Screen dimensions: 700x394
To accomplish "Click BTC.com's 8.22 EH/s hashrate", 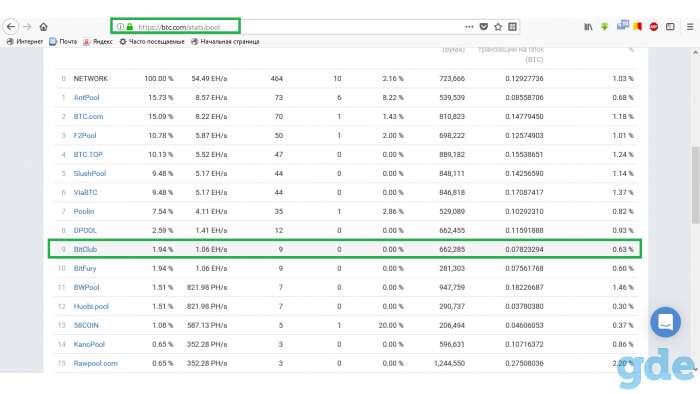I will click(x=211, y=116).
